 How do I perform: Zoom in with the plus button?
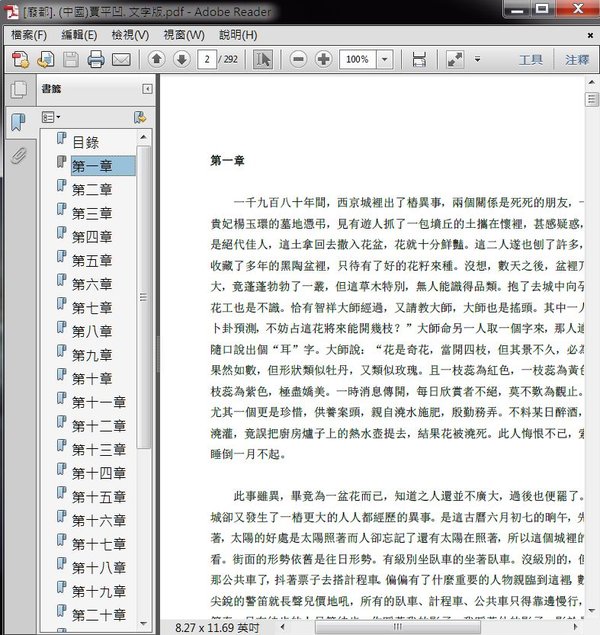click(323, 60)
